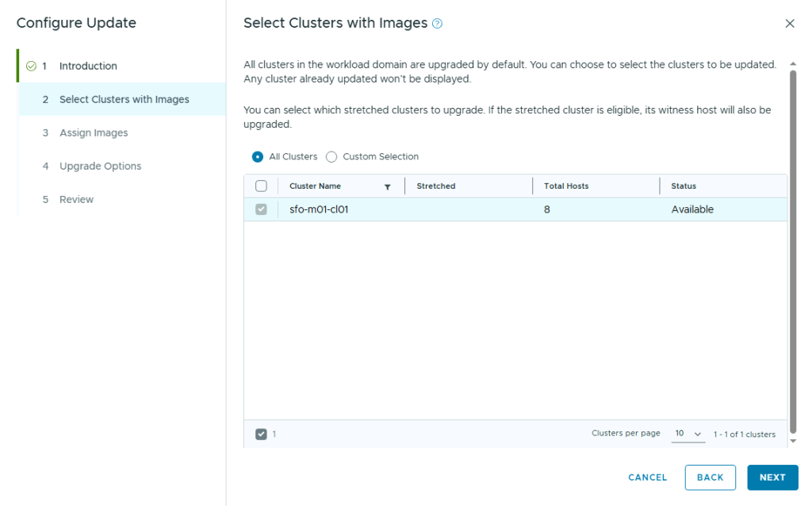
Task: Choose the Custom Selection radio option
Action: [331, 157]
